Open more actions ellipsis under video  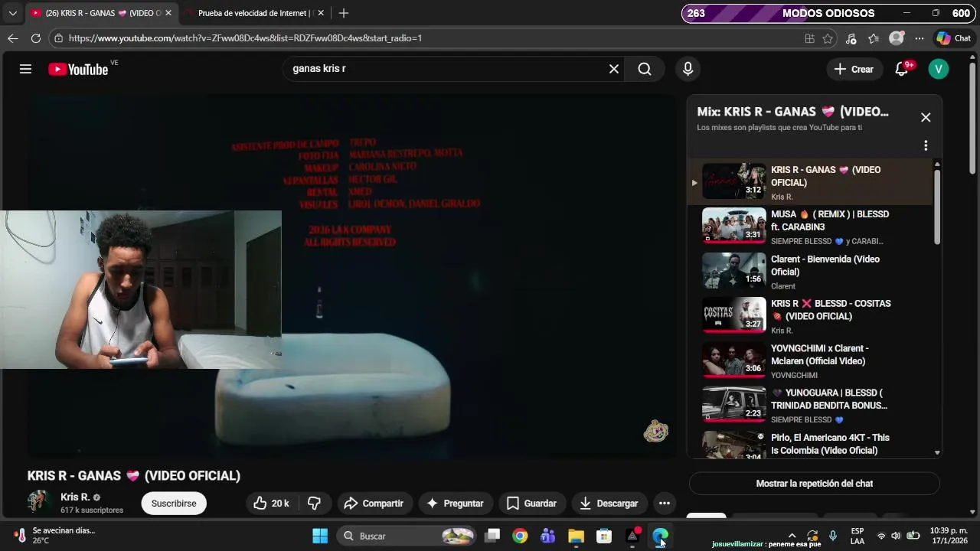[x=665, y=503]
